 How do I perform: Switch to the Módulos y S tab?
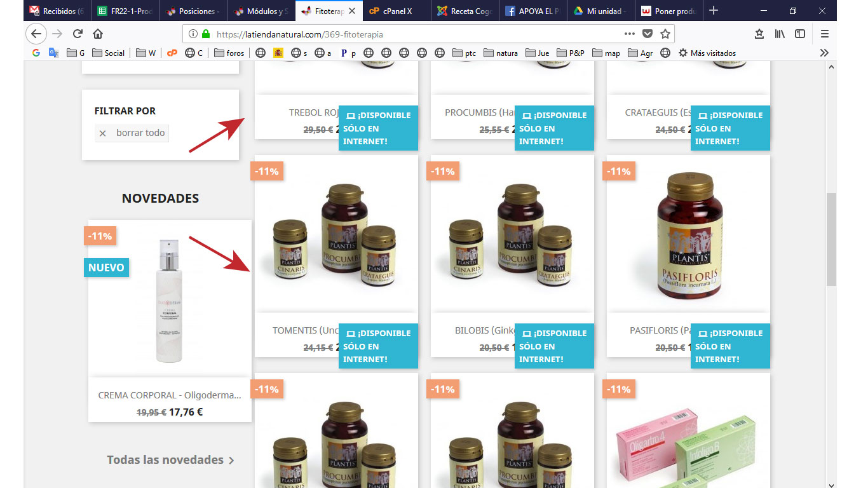(x=261, y=11)
